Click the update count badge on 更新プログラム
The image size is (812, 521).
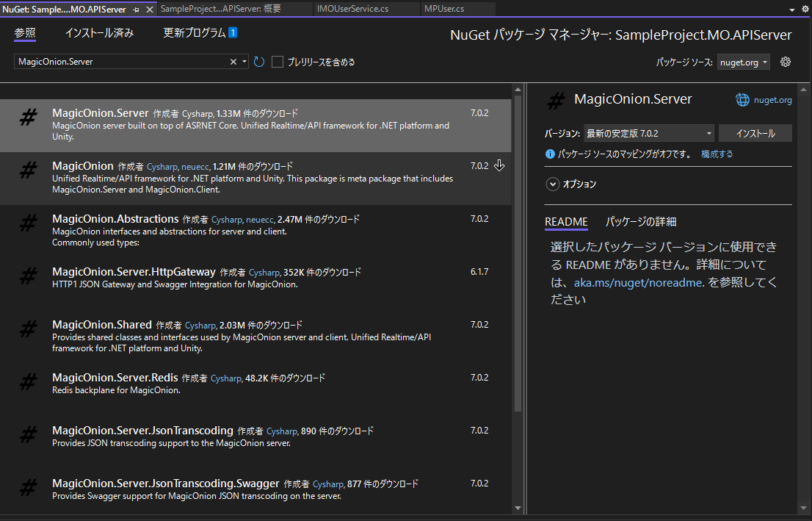(x=233, y=32)
